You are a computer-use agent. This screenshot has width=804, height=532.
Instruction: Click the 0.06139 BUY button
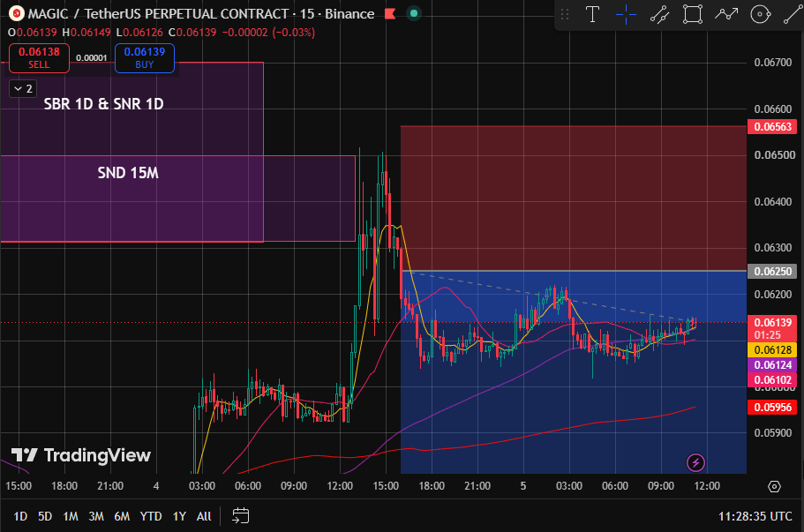pyautogui.click(x=145, y=58)
